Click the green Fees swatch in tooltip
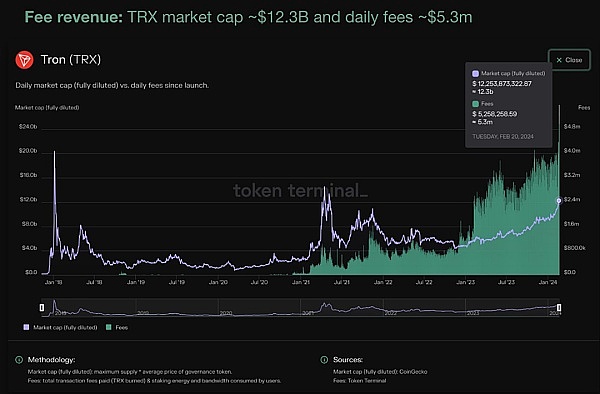This screenshot has width=600, height=394. click(476, 104)
